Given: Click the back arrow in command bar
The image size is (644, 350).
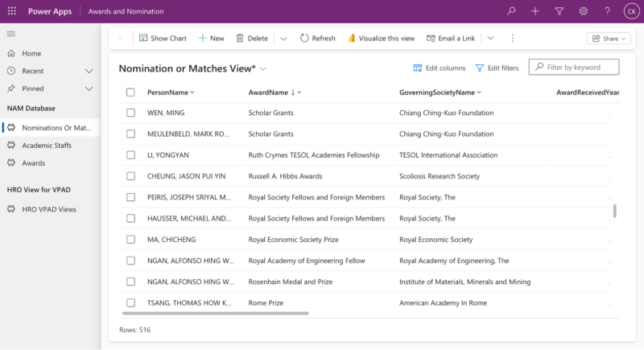Looking at the screenshot, I should tap(122, 38).
